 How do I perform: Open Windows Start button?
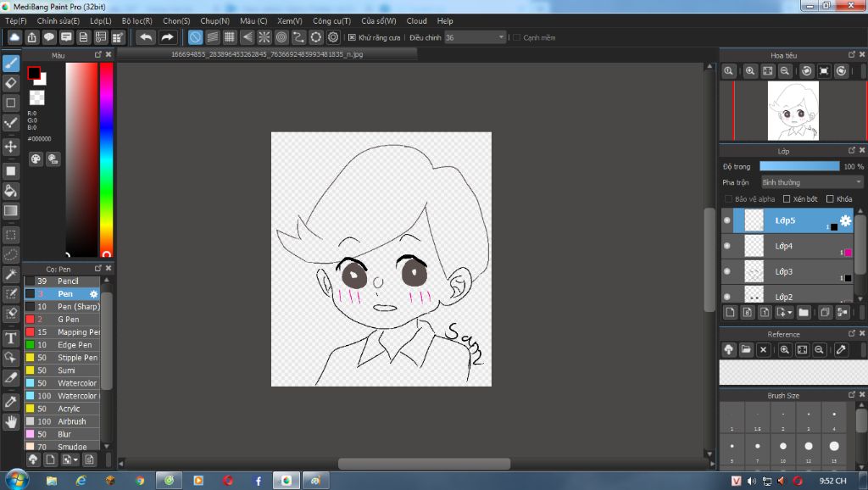(x=17, y=480)
